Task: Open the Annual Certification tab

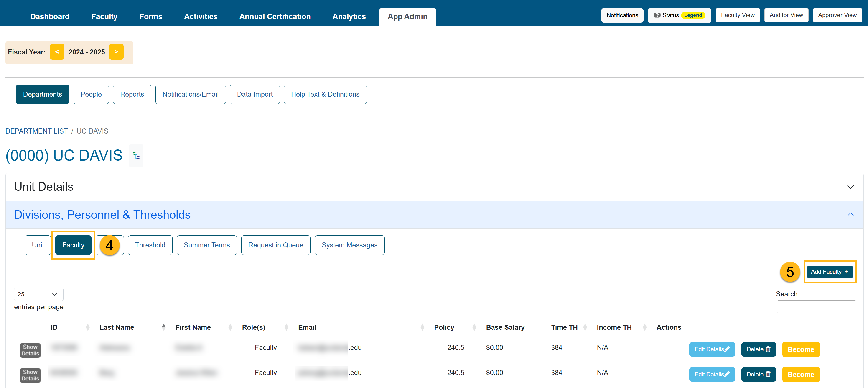Action: click(275, 16)
